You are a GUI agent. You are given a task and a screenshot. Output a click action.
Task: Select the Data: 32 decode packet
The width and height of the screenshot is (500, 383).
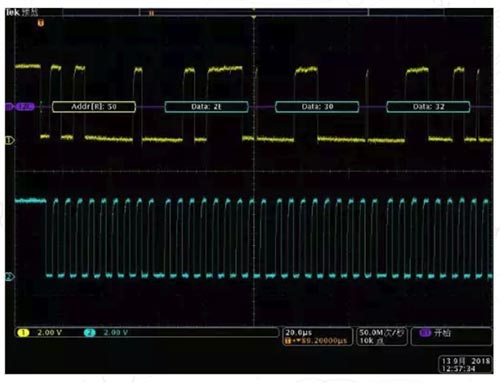428,107
